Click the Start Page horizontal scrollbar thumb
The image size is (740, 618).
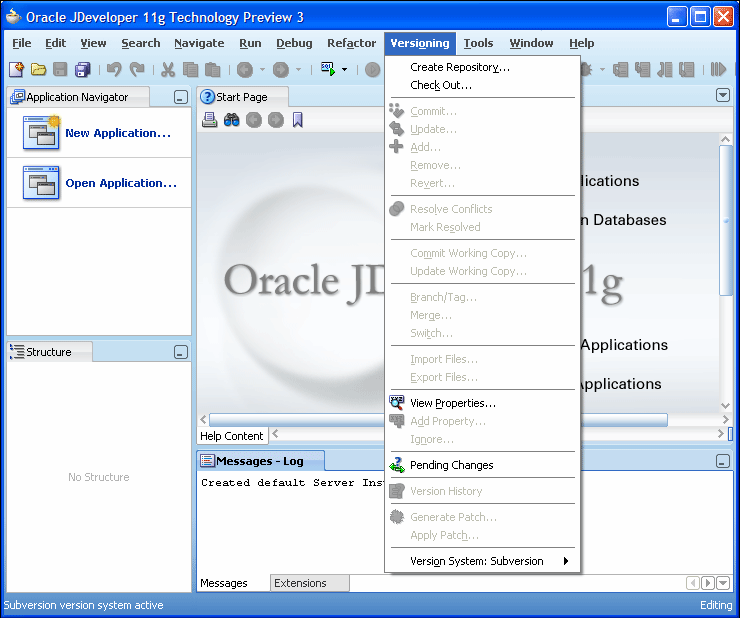[x=438, y=419]
